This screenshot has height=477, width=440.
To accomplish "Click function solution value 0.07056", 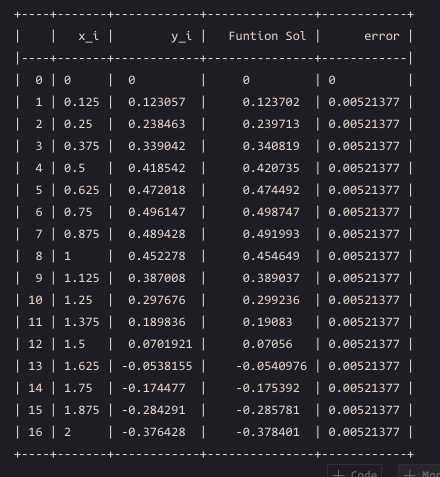I will (267, 344).
